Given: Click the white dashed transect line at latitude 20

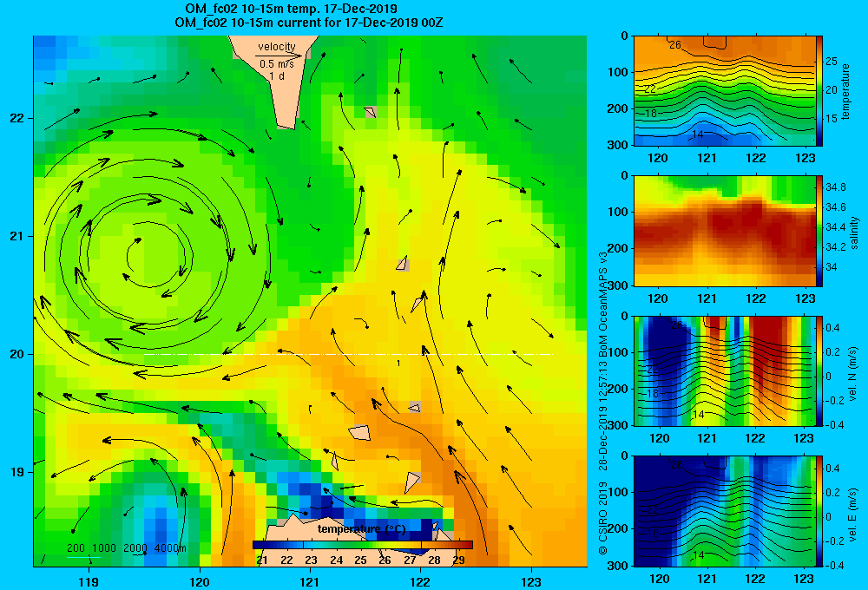Looking at the screenshot, I should coord(348,354).
